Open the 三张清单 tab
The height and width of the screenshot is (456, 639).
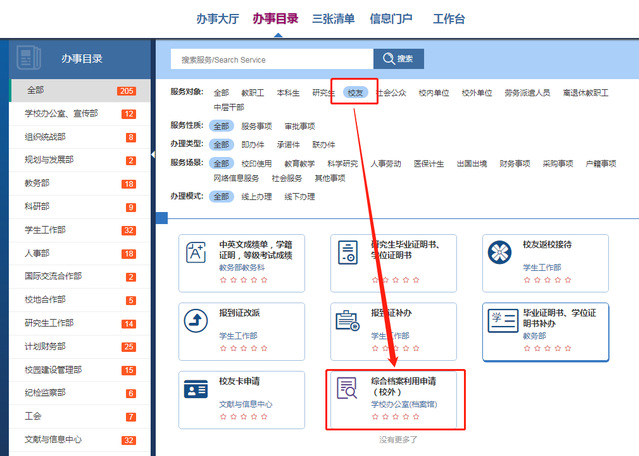[333, 19]
